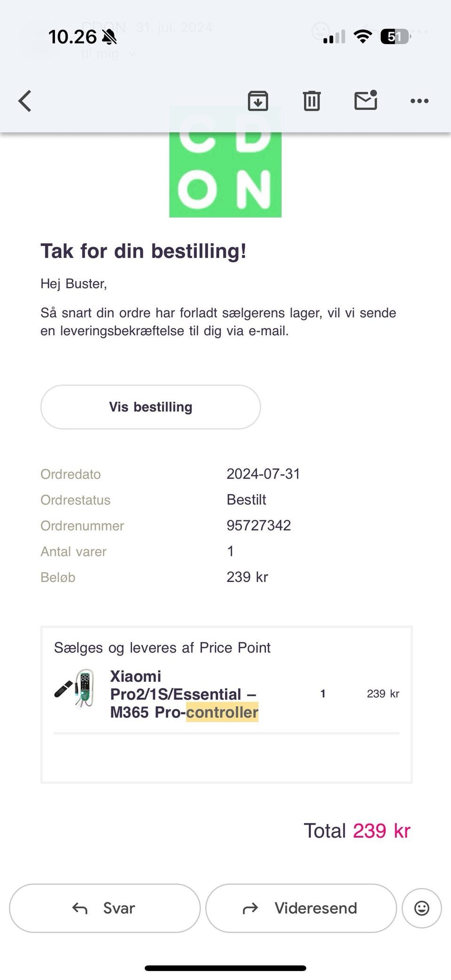The width and height of the screenshot is (451, 980).
Task: Mark the email as unread
Action: pyautogui.click(x=365, y=100)
